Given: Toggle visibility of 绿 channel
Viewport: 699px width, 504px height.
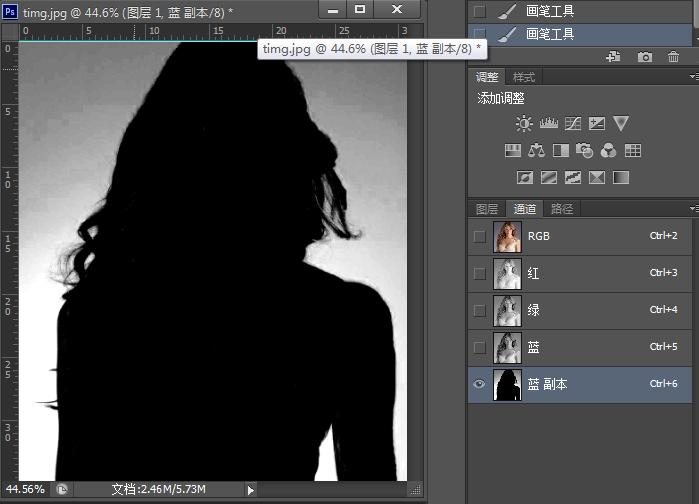Looking at the screenshot, I should pyautogui.click(x=480, y=310).
